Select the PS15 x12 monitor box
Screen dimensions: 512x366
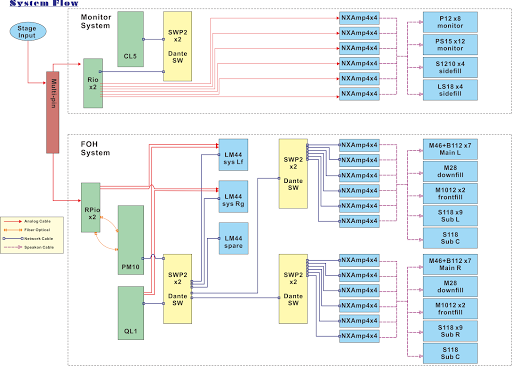pos(450,45)
